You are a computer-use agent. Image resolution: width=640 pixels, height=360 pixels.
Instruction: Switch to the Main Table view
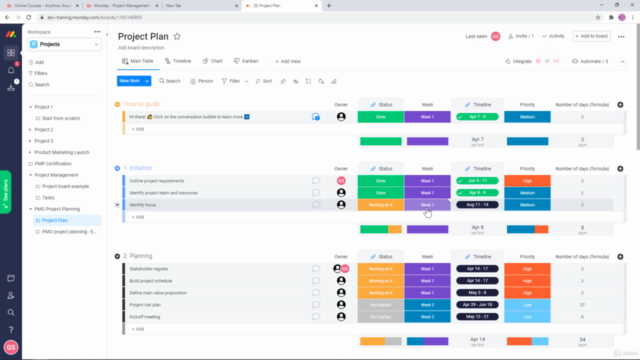point(138,61)
